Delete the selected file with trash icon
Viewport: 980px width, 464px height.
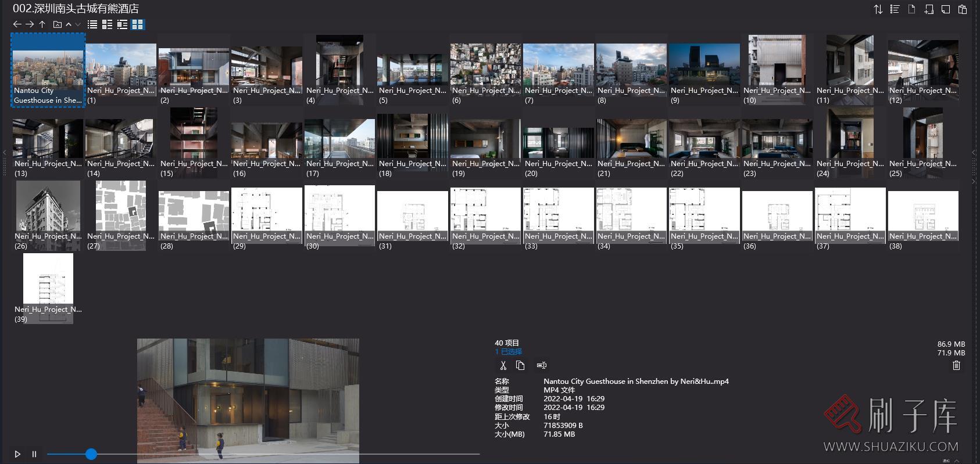(956, 365)
